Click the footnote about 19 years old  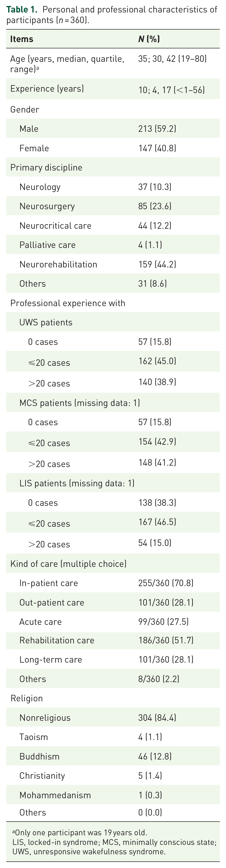[80, 832]
